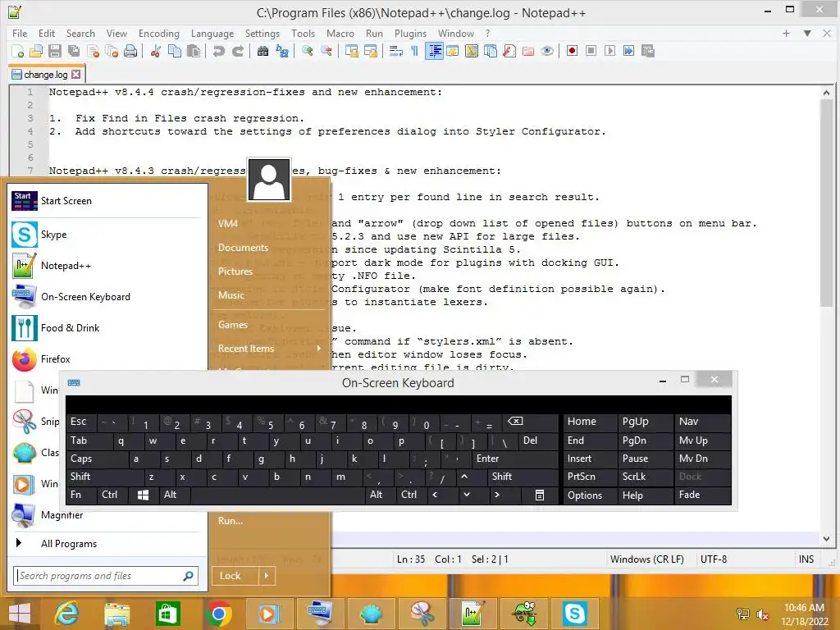
Task: Click the Close All documents toolbar icon
Action: point(112,52)
